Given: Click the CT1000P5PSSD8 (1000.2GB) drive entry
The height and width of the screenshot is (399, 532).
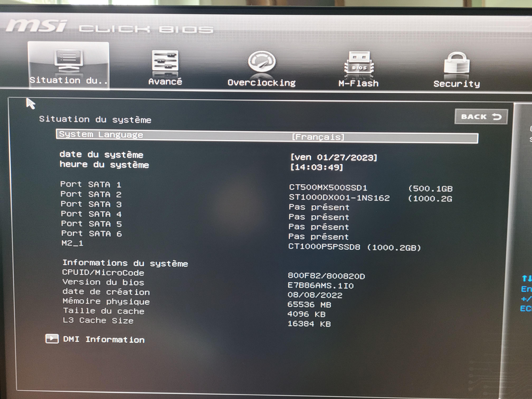Looking at the screenshot, I should point(355,247).
